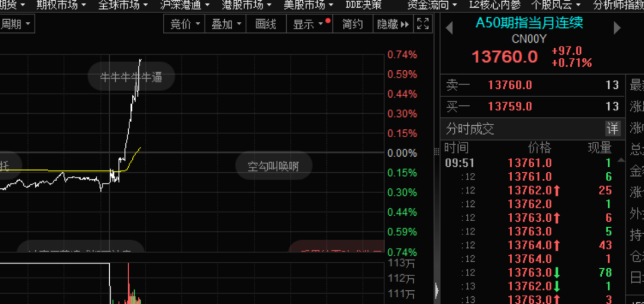The height and width of the screenshot is (304, 644).
Task: Click the 现量 column header
Action: pos(600,147)
